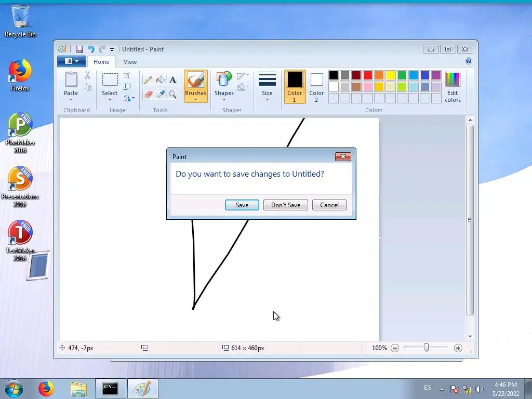Click the Crop icon in Image group
The width and height of the screenshot is (532, 399).
click(x=127, y=75)
